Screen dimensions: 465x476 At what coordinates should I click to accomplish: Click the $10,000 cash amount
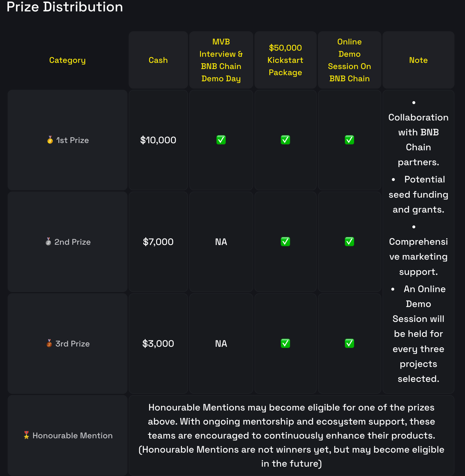click(x=158, y=140)
